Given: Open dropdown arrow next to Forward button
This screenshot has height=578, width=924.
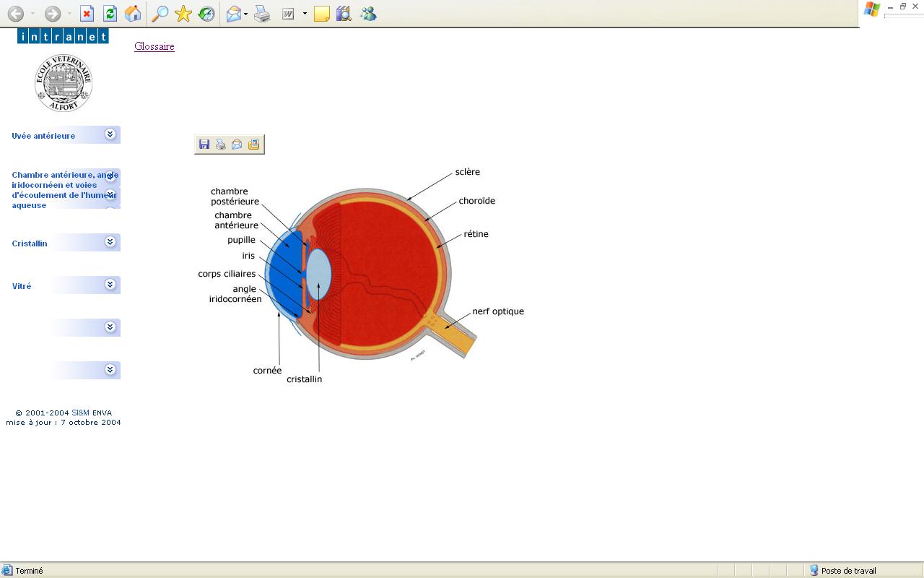Looking at the screenshot, I should (x=69, y=14).
